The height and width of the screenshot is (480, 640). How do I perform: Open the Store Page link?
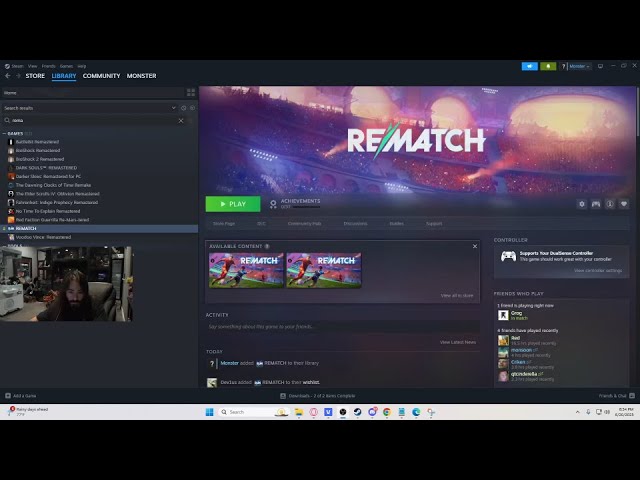click(224, 224)
